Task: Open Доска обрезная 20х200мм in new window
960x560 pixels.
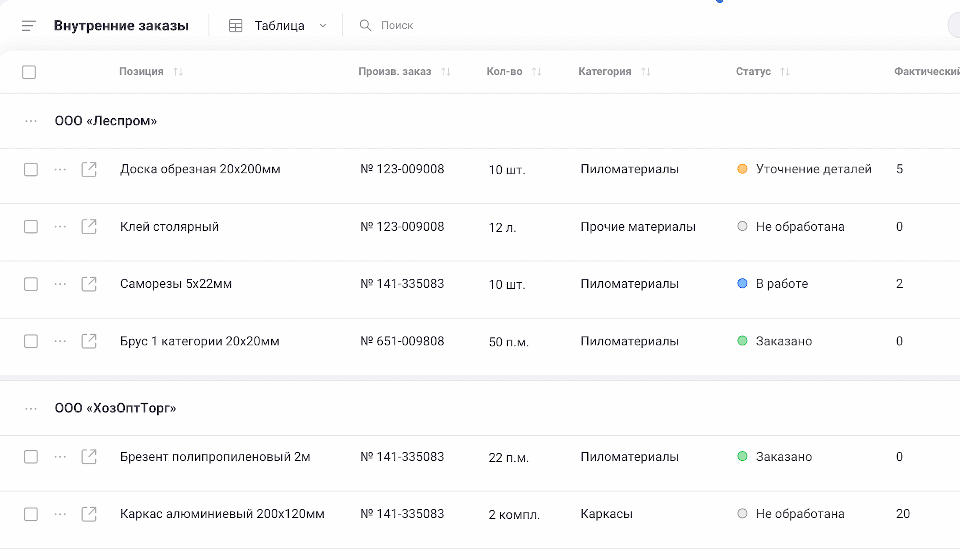Action: [89, 169]
